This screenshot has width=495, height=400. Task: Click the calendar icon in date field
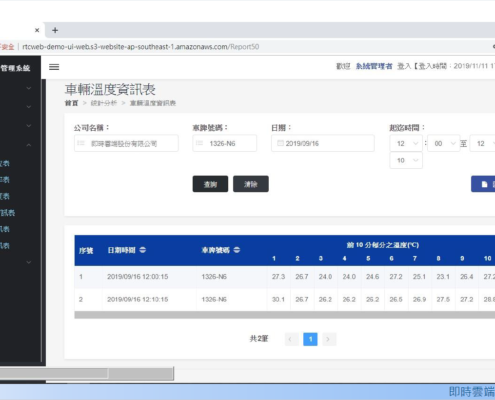280,143
